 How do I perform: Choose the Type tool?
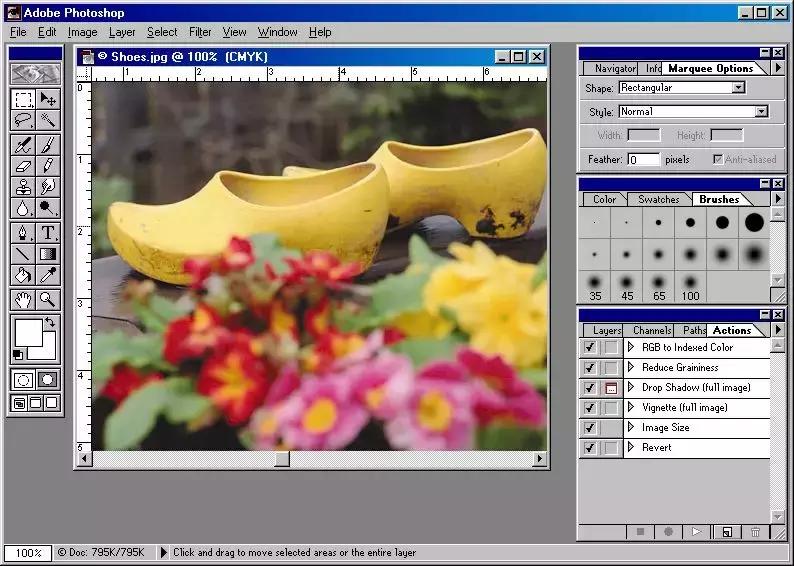(47, 232)
